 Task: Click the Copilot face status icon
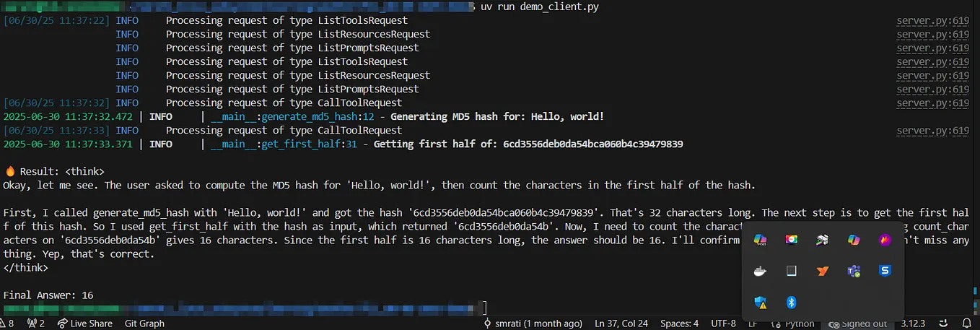click(942, 324)
